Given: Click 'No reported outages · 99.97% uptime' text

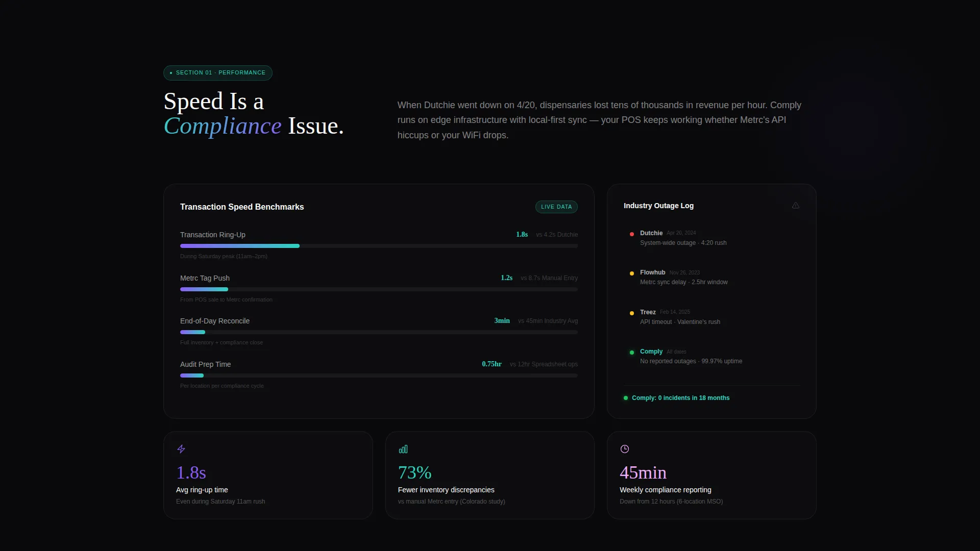Looking at the screenshot, I should tap(691, 361).
